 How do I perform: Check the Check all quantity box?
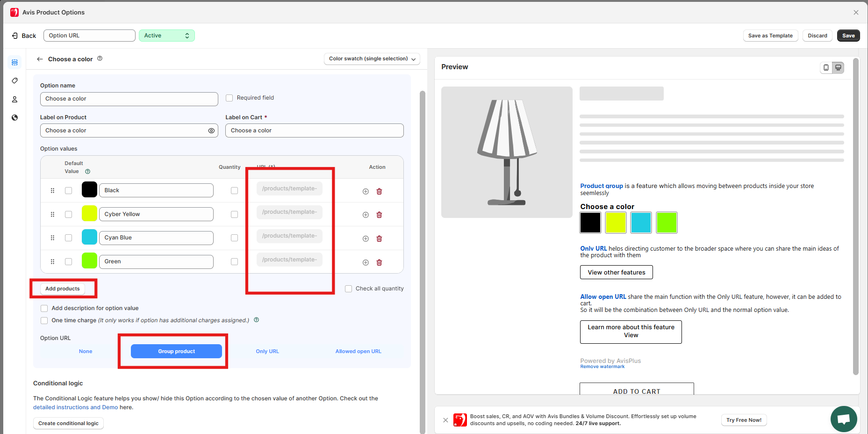click(348, 289)
